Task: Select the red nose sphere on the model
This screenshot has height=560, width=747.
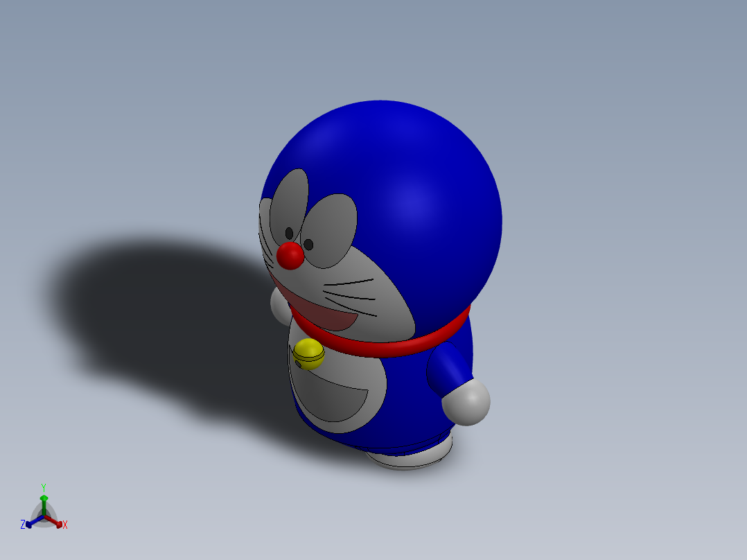Action: pyautogui.click(x=290, y=256)
